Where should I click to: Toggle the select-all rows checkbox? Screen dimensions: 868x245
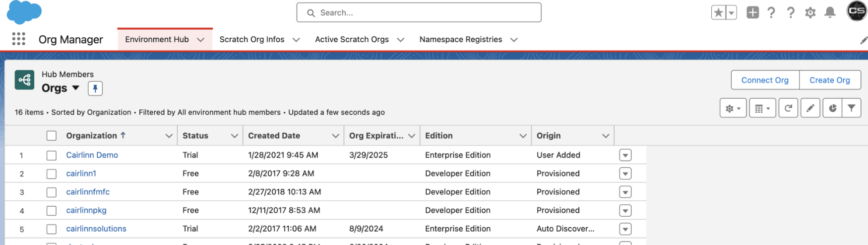pos(52,136)
